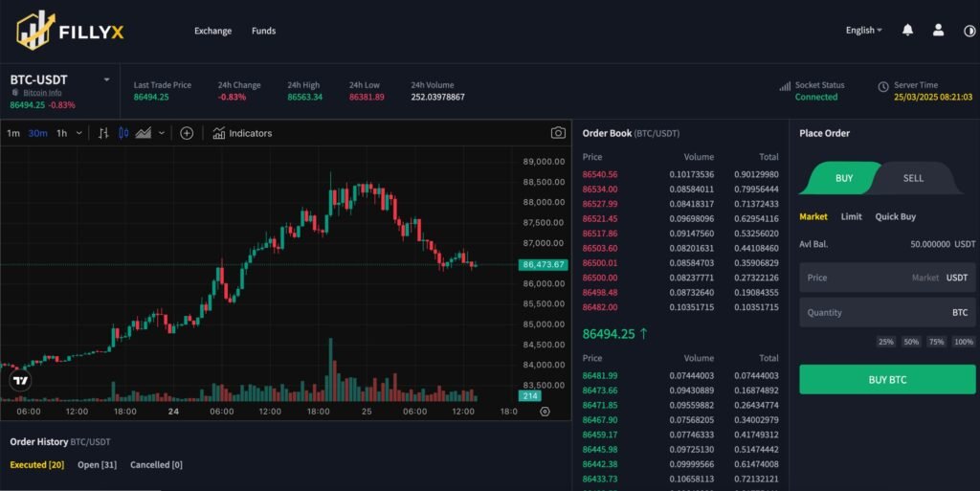Expand the BTC-USDT pair selector dropdown
The image size is (980, 491).
click(x=106, y=79)
